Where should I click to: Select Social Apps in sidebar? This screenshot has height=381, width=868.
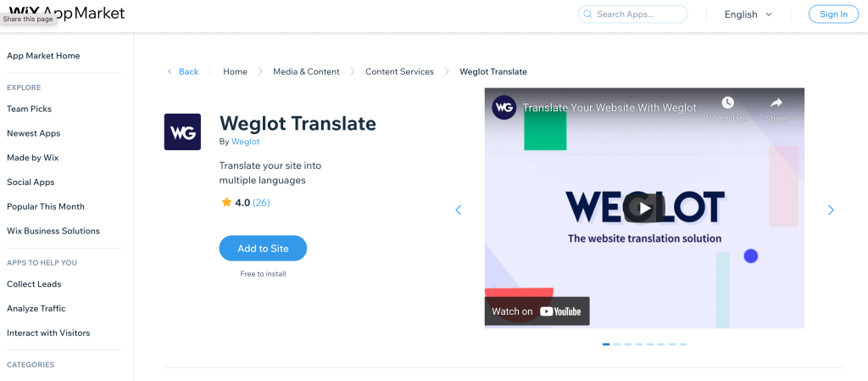(x=31, y=182)
